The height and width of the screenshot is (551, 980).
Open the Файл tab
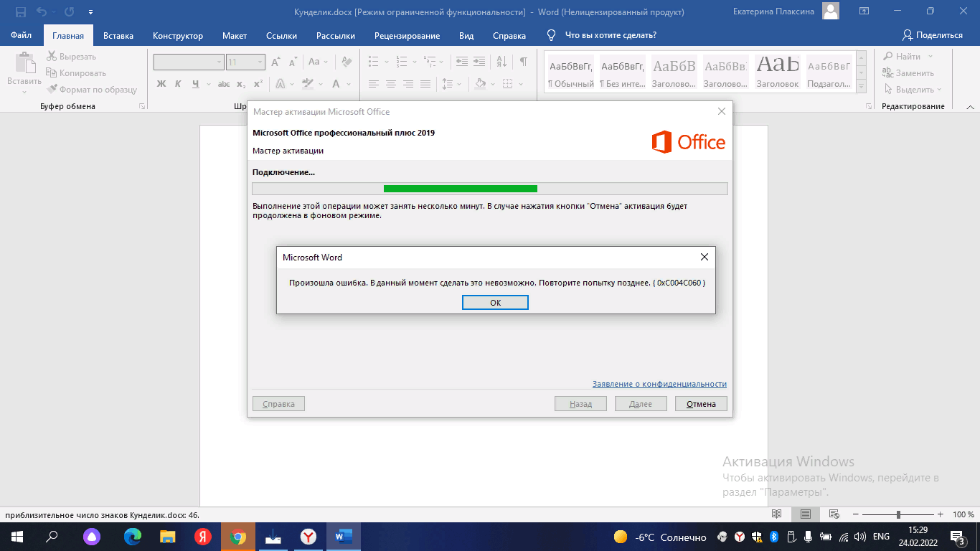[x=21, y=35]
